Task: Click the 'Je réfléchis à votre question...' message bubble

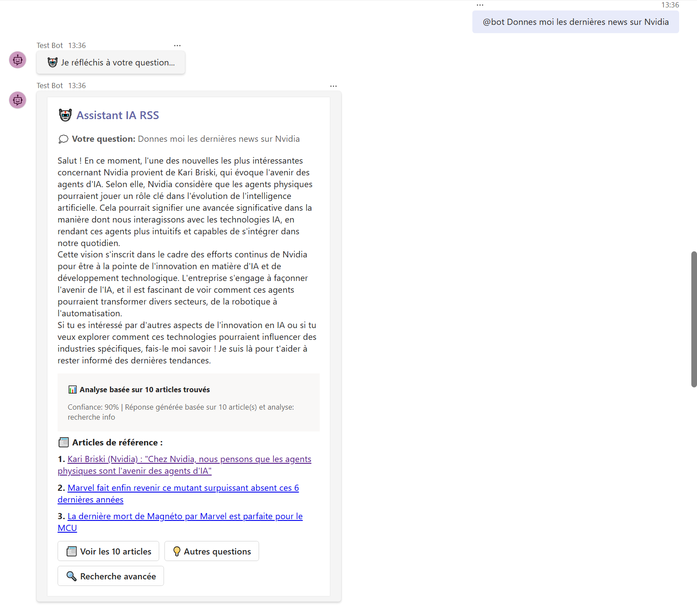Action: click(x=111, y=62)
